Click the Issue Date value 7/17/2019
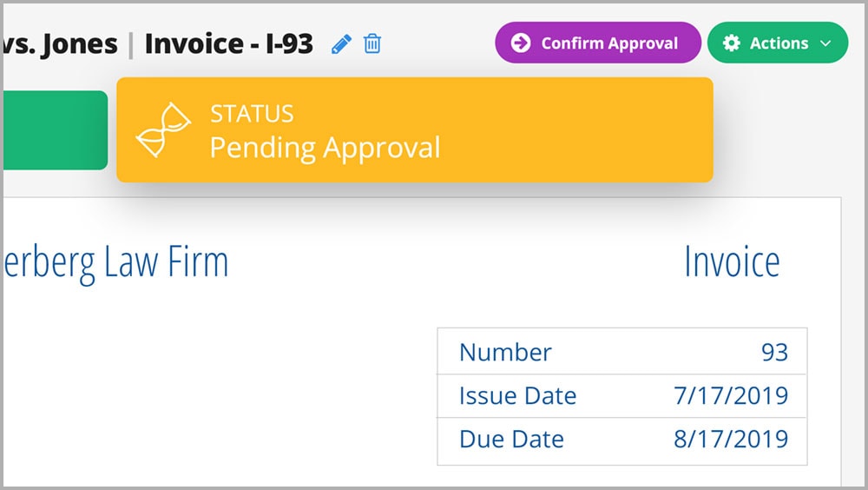The width and height of the screenshot is (868, 490). coord(731,396)
